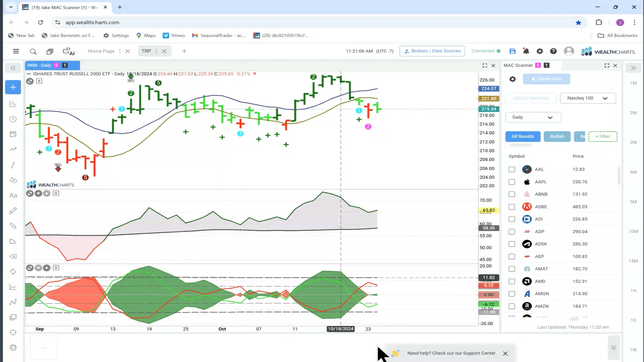Tick the AAPL checkbox
The height and width of the screenshot is (362, 644).
512,182
